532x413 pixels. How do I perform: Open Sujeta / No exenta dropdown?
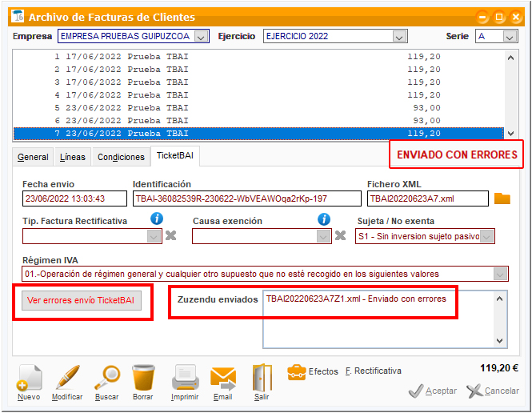(x=486, y=236)
